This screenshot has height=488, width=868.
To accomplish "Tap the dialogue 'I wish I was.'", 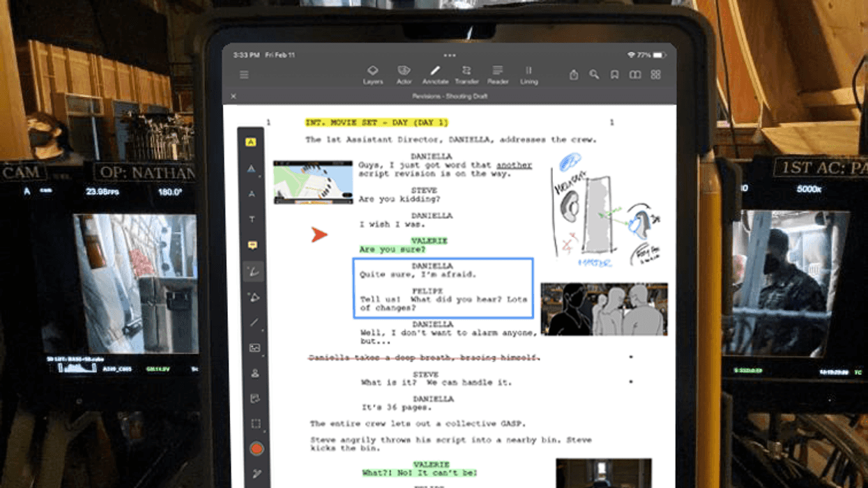I will pyautogui.click(x=392, y=224).
